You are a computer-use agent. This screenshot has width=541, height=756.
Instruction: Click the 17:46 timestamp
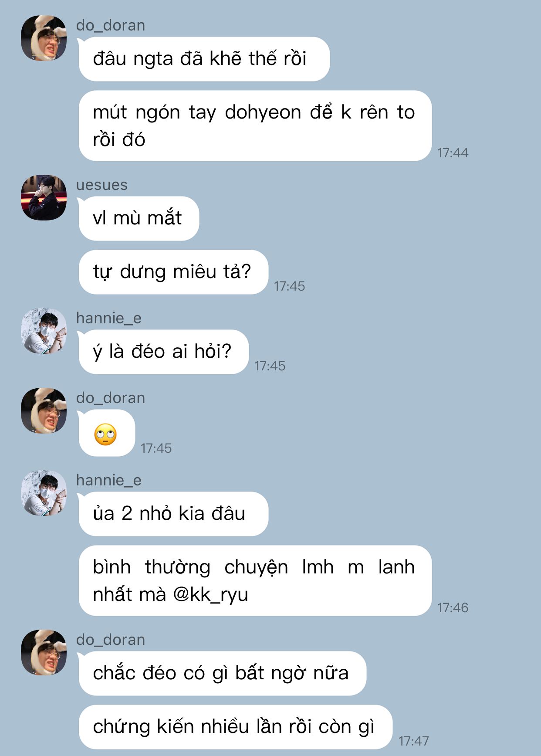[x=453, y=607]
